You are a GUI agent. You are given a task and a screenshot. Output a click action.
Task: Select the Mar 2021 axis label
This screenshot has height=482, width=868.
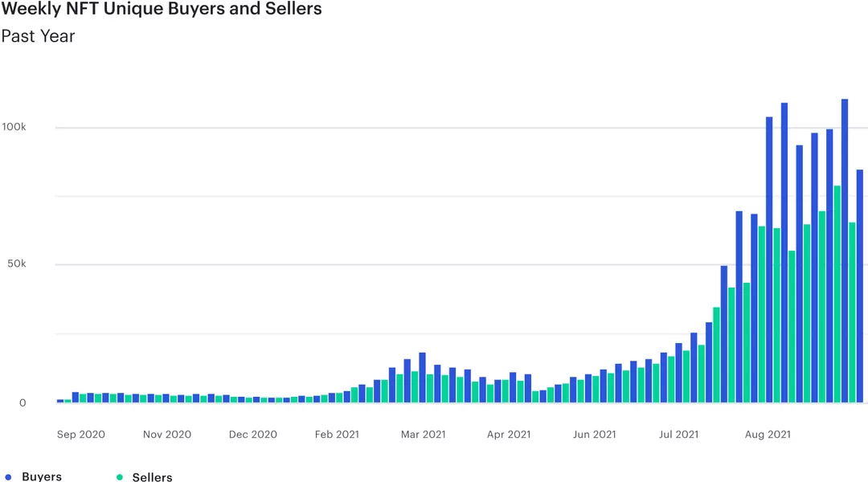(x=424, y=435)
